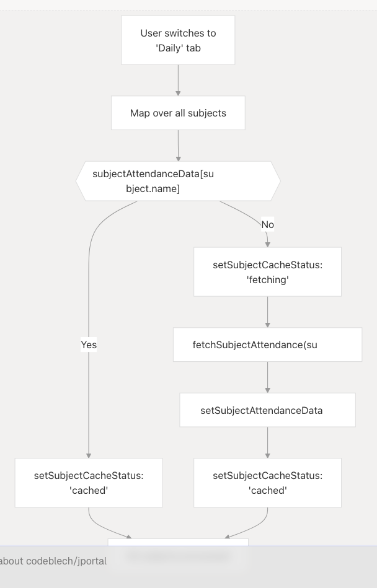Click the arrowhead entering the left 'cached' node
This screenshot has width=377, height=588.
coord(89,454)
